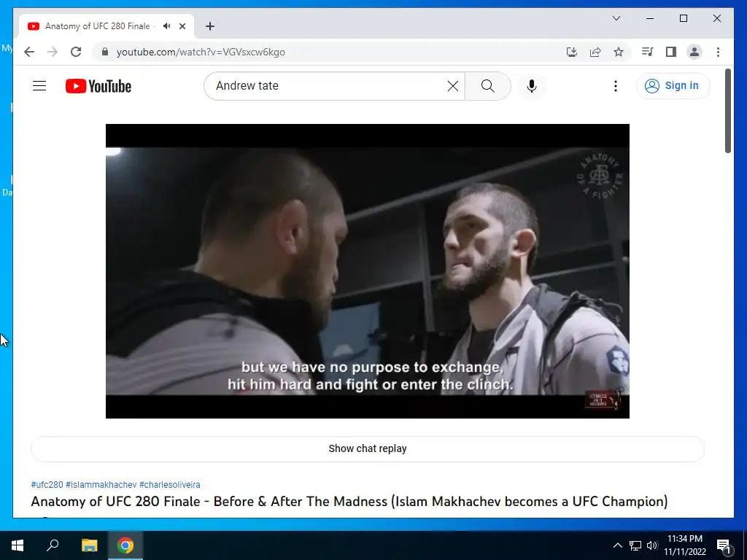Viewport: 747px width, 560px height.
Task: View site security lock information
Action: click(x=105, y=52)
